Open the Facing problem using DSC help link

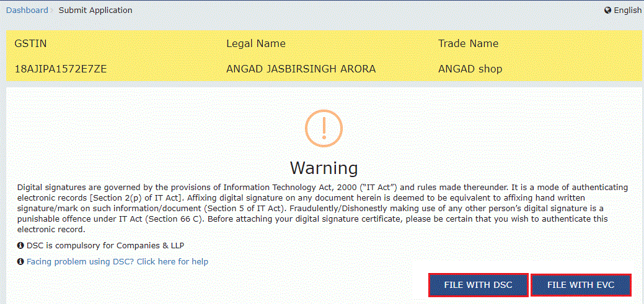117,262
